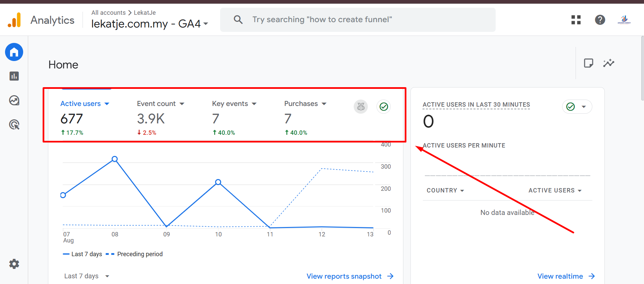Expand the Event count metric dropdown
The image size is (644, 284).
tap(182, 104)
